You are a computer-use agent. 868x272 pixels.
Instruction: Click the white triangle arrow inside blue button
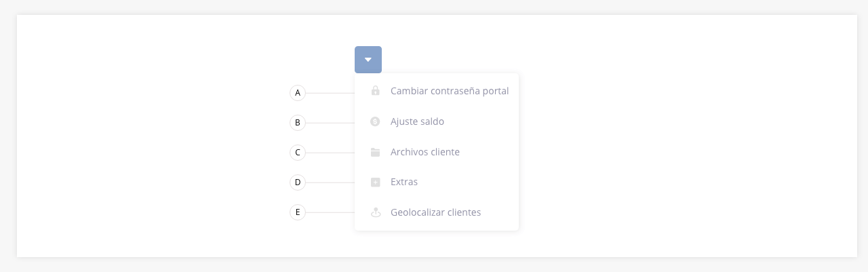coord(368,60)
